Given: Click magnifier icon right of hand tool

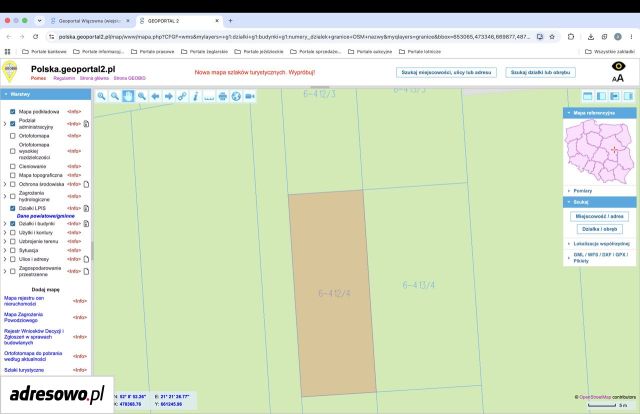Looking at the screenshot, I should tap(142, 96).
